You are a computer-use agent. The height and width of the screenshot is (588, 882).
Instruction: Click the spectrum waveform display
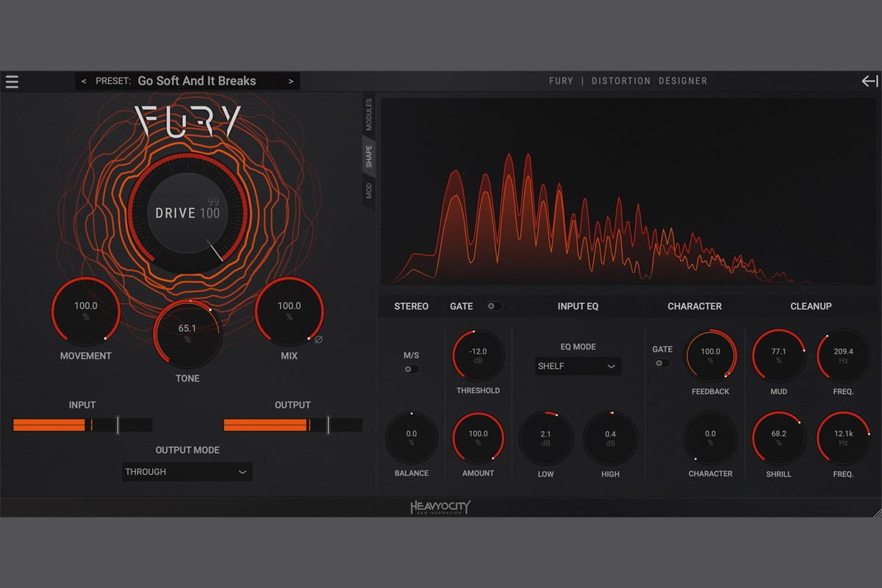[628, 191]
